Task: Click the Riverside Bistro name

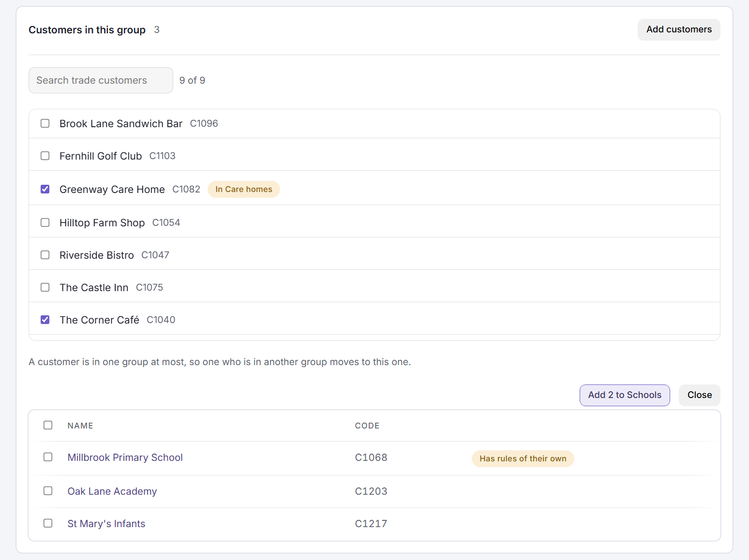Action: pos(97,255)
